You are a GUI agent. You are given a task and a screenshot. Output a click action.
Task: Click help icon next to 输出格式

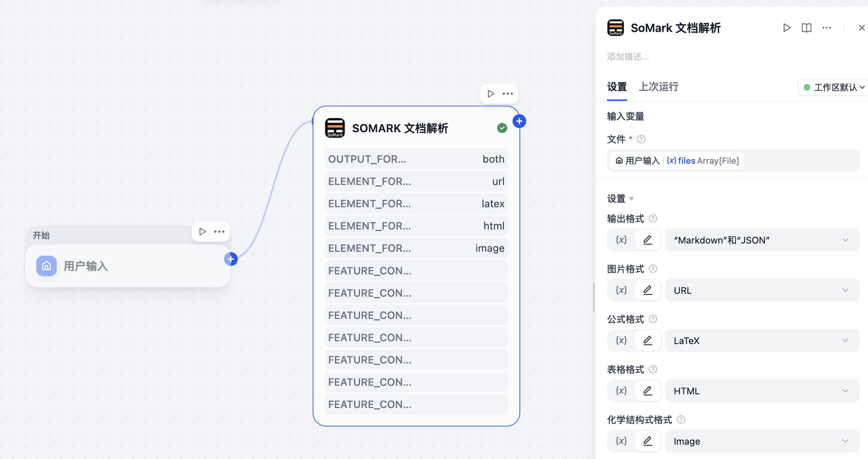click(653, 218)
